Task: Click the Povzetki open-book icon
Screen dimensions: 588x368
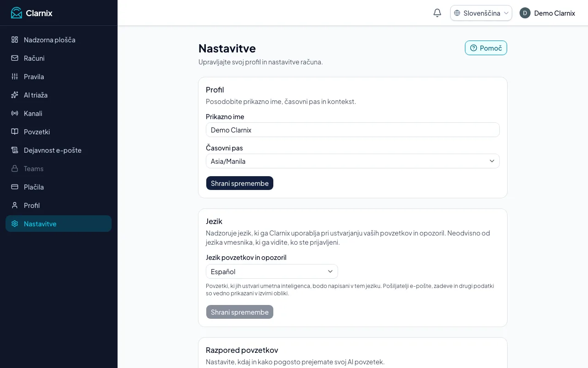Action: [15, 132]
